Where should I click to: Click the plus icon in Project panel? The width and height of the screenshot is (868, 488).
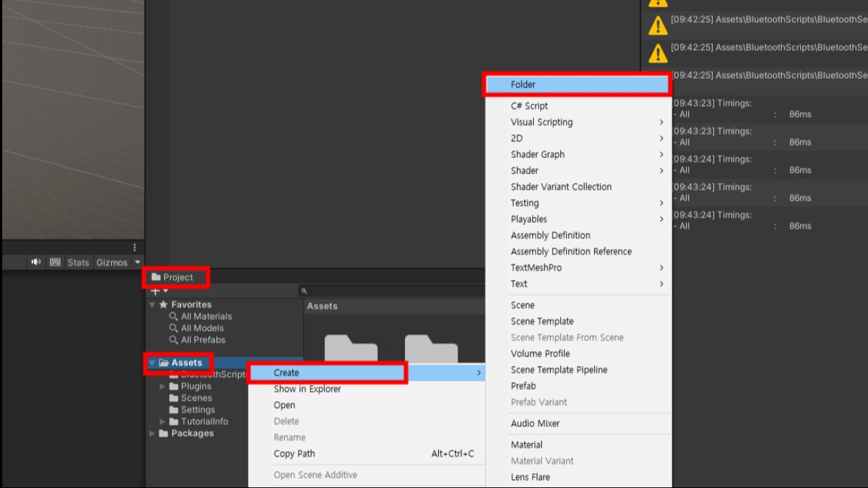[155, 291]
